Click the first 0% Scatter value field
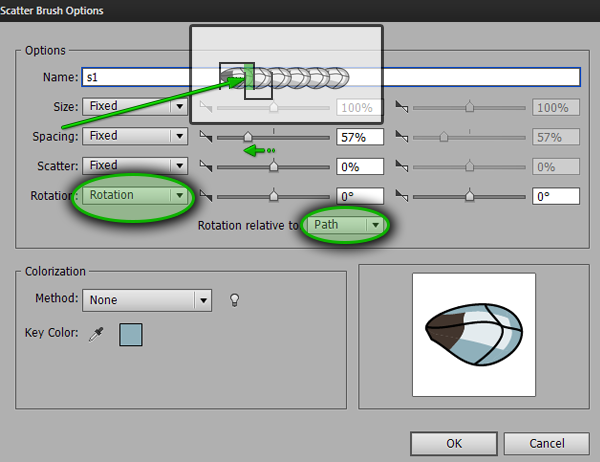The image size is (600, 462). pyautogui.click(x=360, y=167)
